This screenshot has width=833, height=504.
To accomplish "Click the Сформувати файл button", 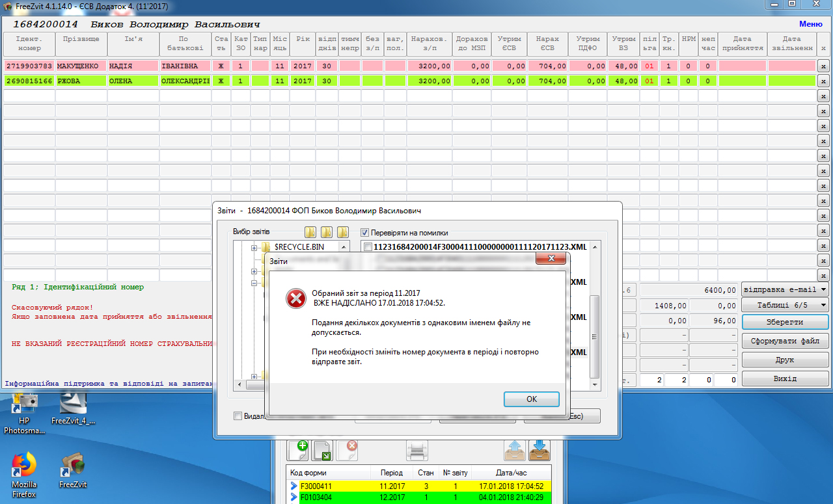I will [x=785, y=341].
